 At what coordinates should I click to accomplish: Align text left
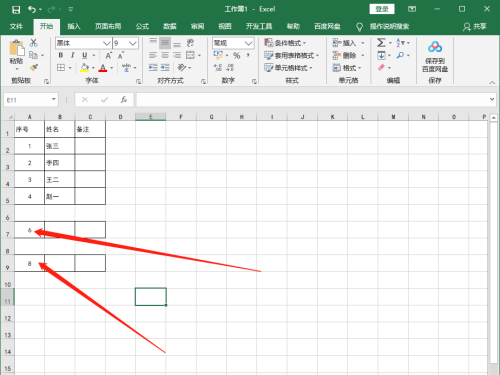tap(153, 55)
